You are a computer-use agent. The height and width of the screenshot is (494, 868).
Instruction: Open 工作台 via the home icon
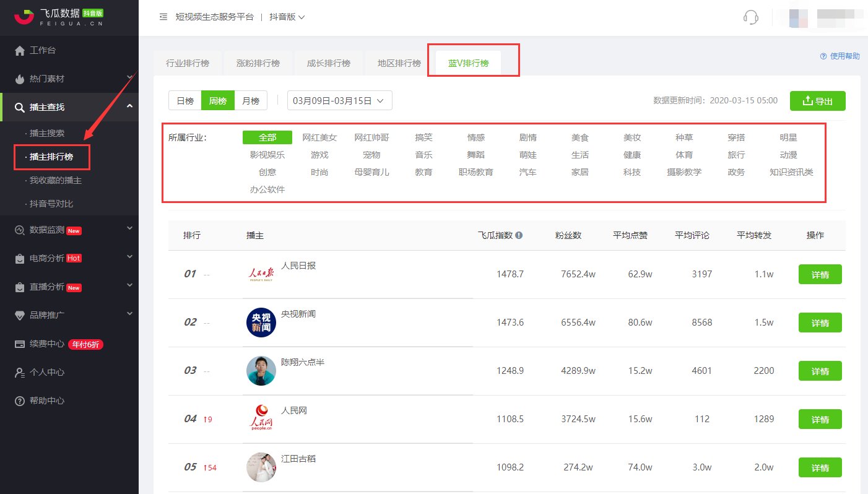pyautogui.click(x=20, y=50)
